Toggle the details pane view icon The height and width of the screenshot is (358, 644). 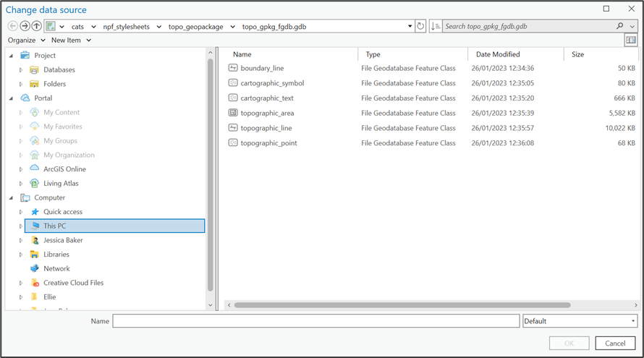[x=630, y=41]
